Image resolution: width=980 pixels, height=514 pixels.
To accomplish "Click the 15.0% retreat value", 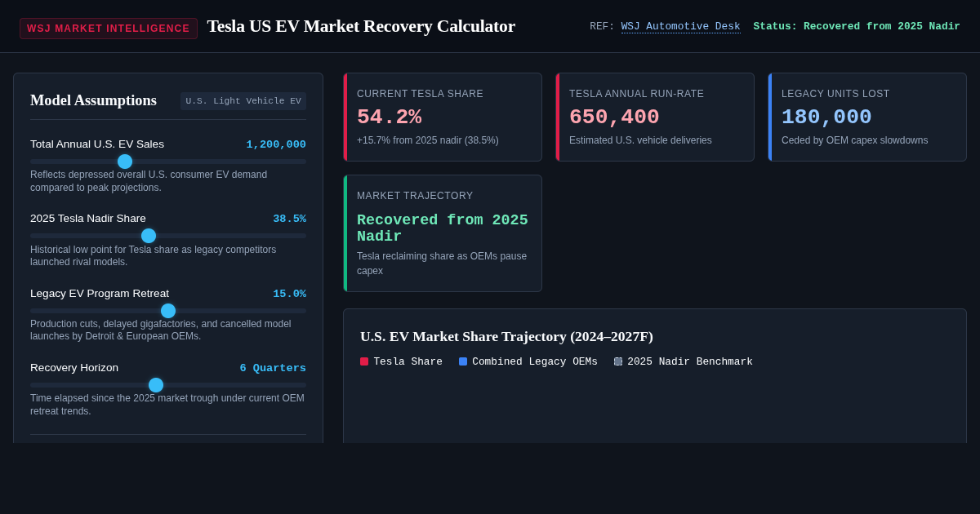I will coord(289,294).
